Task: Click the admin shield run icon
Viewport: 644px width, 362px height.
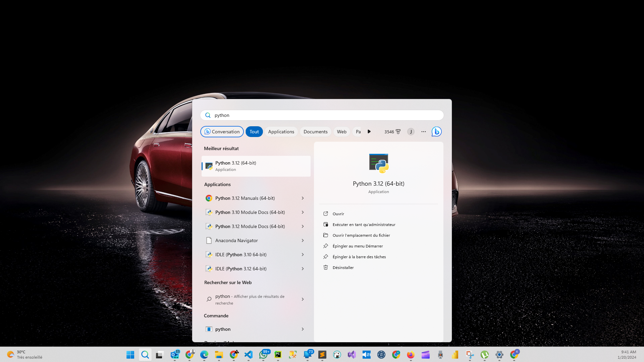Action: (326, 225)
